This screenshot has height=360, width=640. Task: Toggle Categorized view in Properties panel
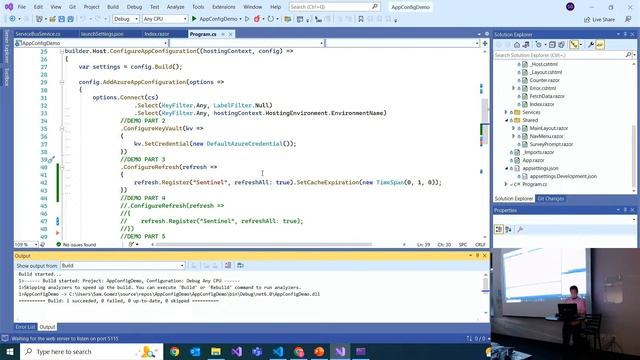[499, 229]
